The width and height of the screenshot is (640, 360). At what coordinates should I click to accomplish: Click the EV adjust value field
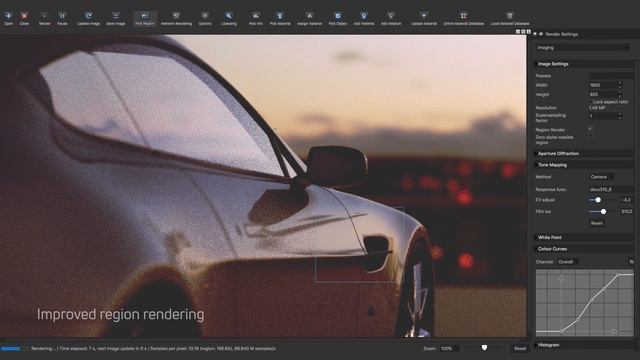(x=627, y=200)
